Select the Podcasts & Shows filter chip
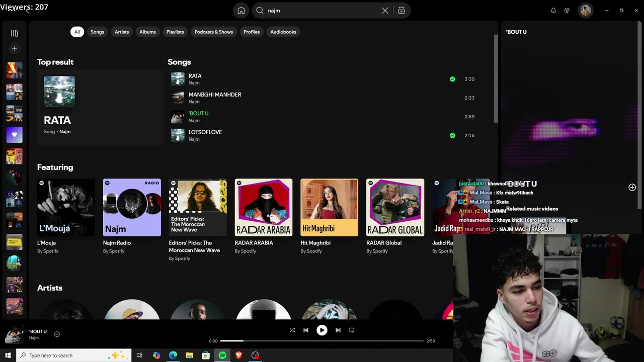Screen dimensions: 644x362 pyautogui.click(x=214, y=32)
